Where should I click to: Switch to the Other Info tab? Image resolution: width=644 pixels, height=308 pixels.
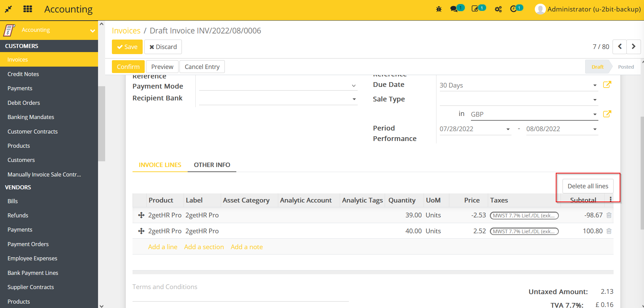(x=212, y=165)
